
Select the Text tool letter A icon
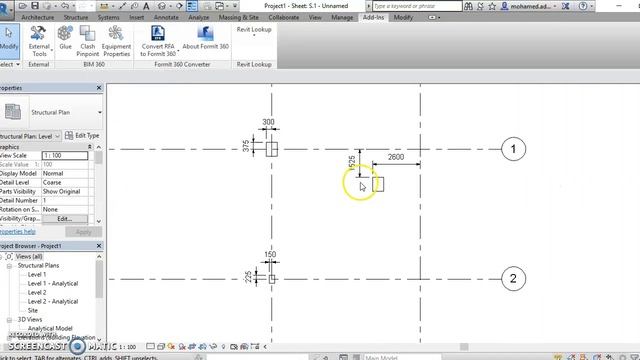pyautogui.click(x=146, y=6)
